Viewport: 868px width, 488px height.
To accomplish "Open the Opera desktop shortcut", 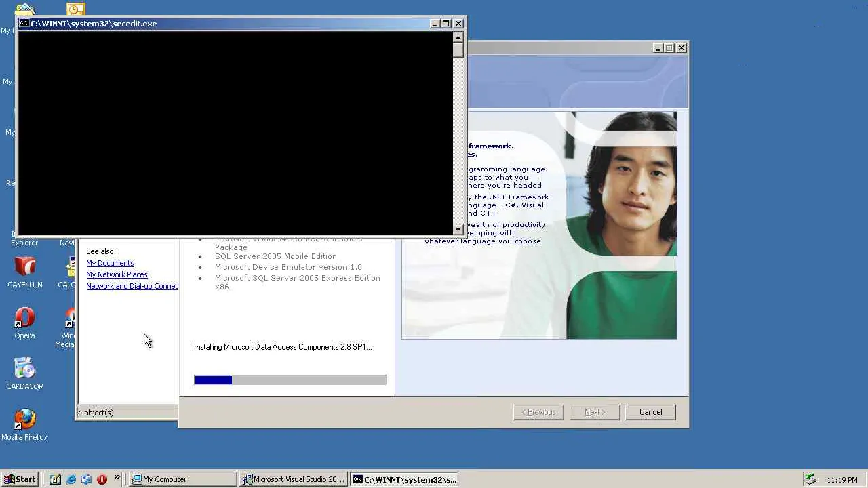I will [24, 323].
